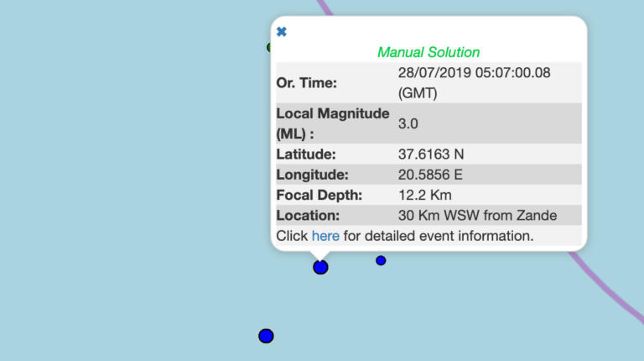644x361 pixels.
Task: Select the small blue marker right of popup tip
Action: 381,260
